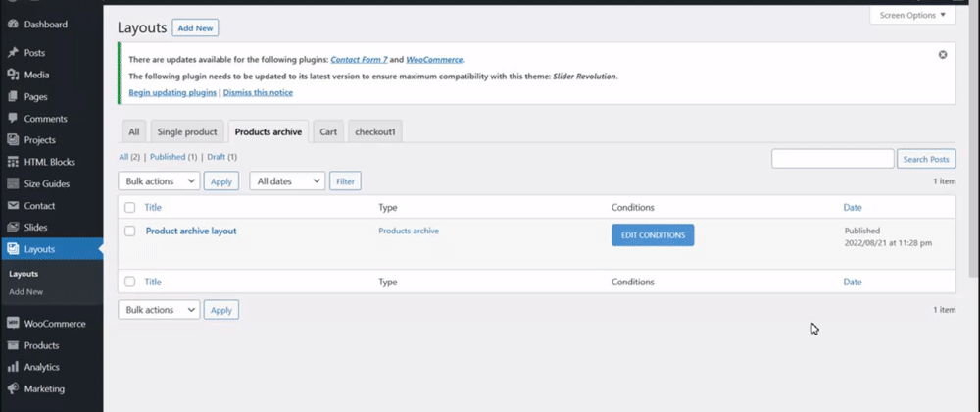
Task: Switch to the Single product tab
Action: click(x=187, y=131)
